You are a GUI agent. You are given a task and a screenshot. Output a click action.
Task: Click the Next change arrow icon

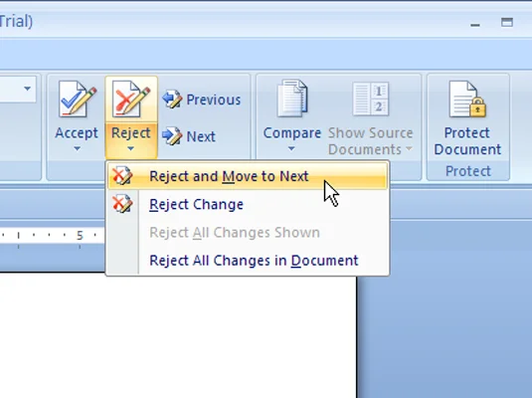coord(172,136)
